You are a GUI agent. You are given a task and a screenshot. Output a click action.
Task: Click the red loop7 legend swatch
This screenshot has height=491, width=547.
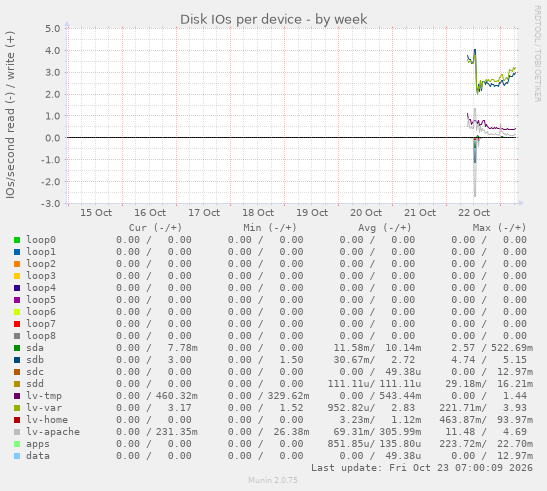click(x=17, y=324)
